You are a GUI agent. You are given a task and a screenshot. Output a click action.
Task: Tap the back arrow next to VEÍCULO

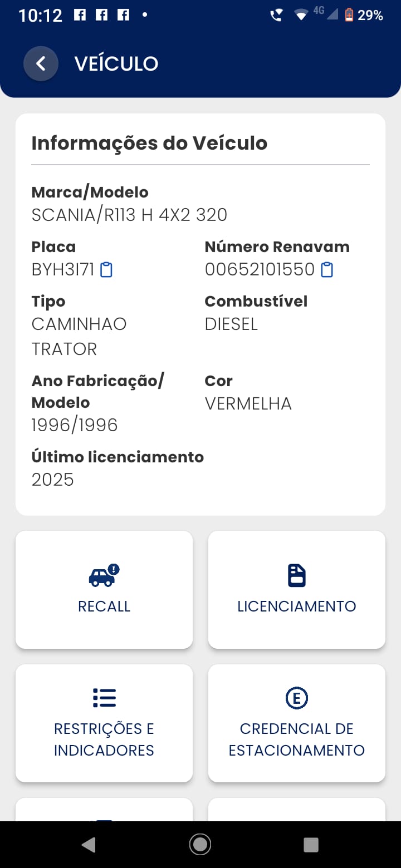(x=41, y=63)
